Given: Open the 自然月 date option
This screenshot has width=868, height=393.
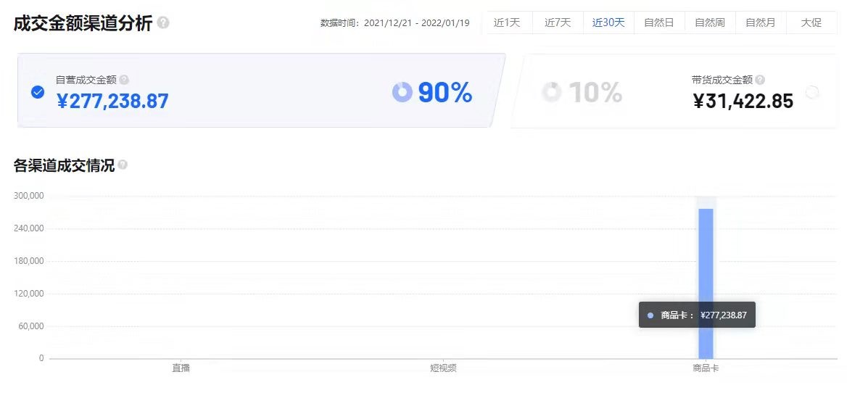Looking at the screenshot, I should coord(761,22).
